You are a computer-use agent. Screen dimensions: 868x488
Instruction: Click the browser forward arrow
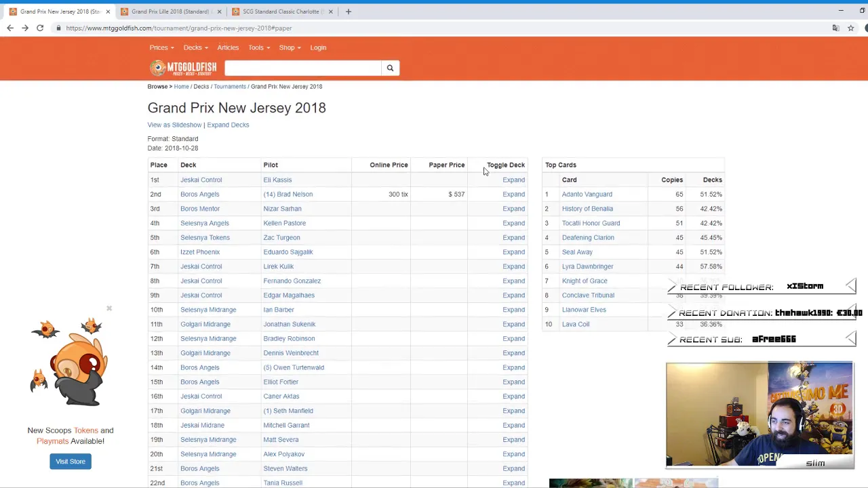coord(25,28)
